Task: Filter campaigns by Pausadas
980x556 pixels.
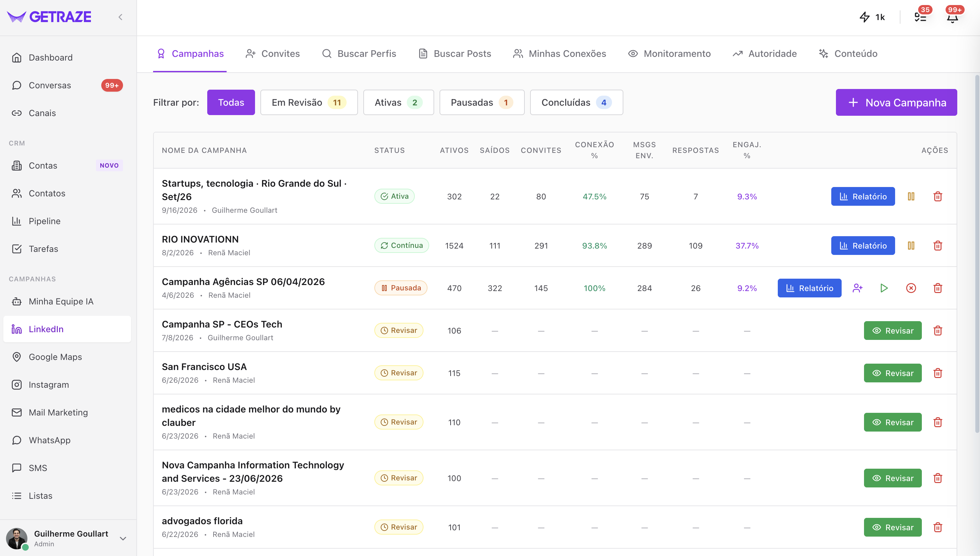Action: pyautogui.click(x=482, y=102)
